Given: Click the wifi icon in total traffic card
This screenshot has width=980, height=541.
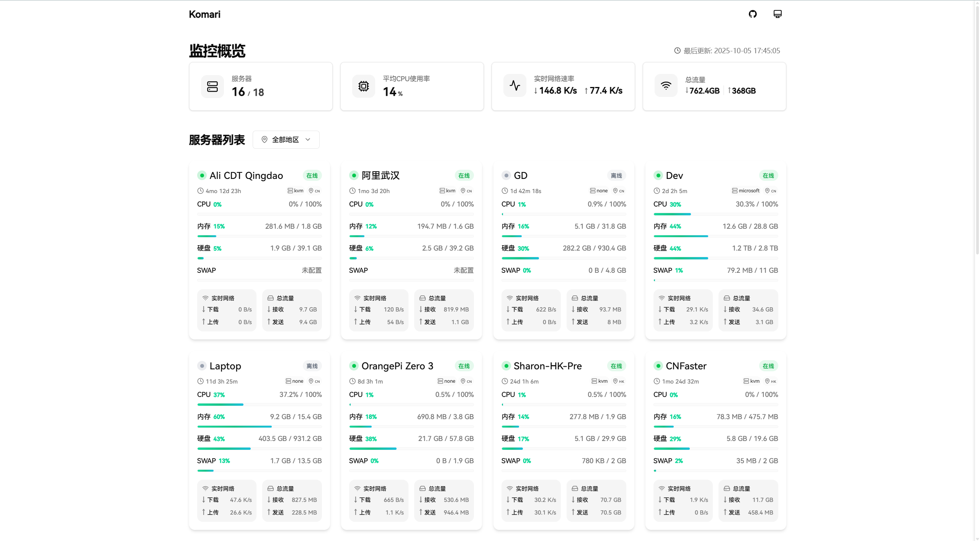Looking at the screenshot, I should pos(666,86).
